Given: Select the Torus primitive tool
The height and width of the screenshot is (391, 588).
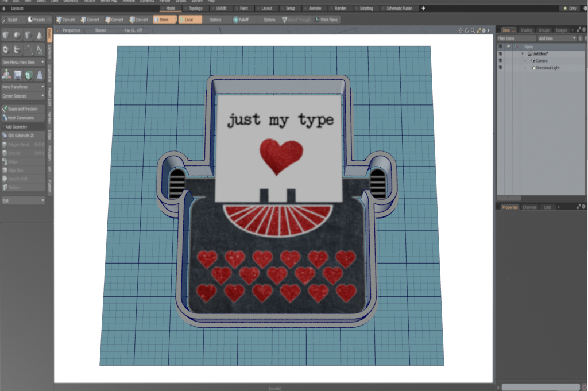Looking at the screenshot, I should [x=6, y=50].
